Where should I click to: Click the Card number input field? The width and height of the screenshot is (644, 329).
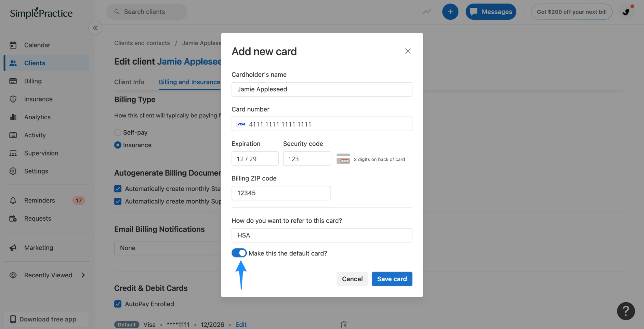pyautogui.click(x=322, y=124)
